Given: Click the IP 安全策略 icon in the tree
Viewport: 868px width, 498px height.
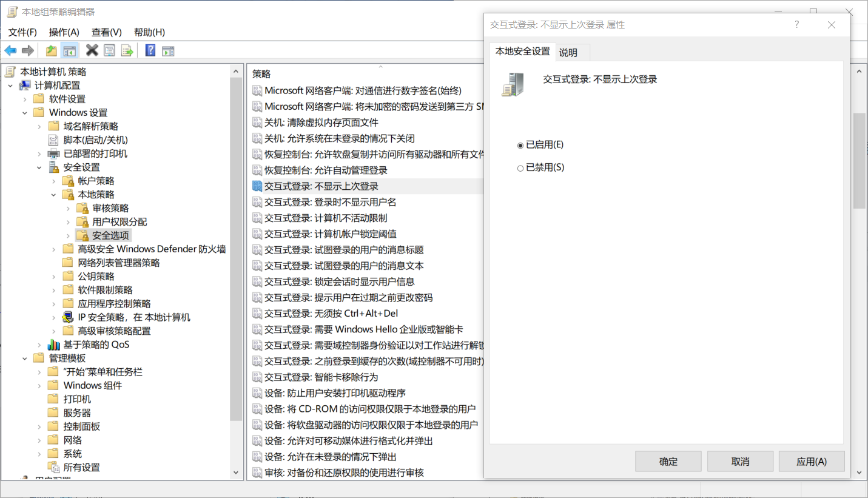Looking at the screenshot, I should [x=69, y=317].
